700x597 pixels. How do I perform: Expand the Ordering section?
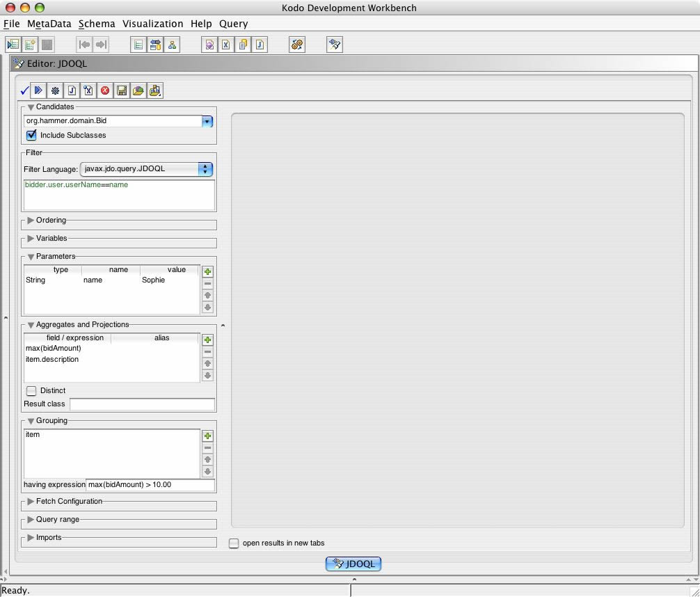[x=31, y=221]
